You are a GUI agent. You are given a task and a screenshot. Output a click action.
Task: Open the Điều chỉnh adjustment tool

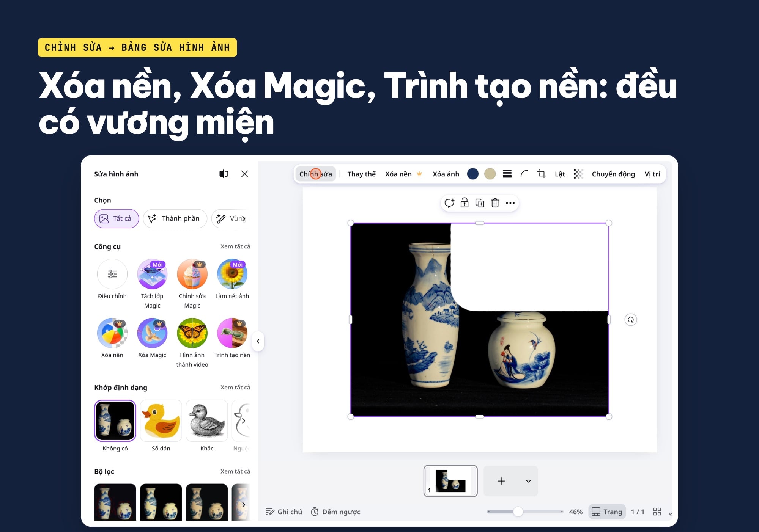click(x=112, y=274)
